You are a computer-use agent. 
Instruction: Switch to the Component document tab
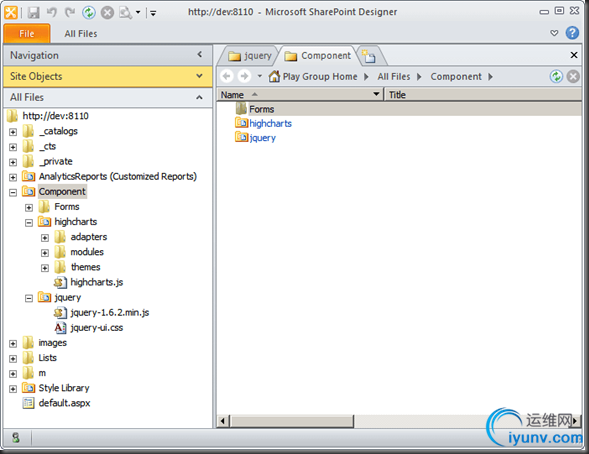coord(318,56)
